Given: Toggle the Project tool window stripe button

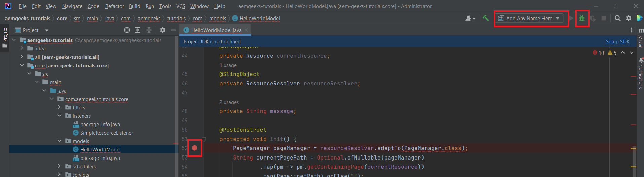Looking at the screenshot, I should point(5,38).
